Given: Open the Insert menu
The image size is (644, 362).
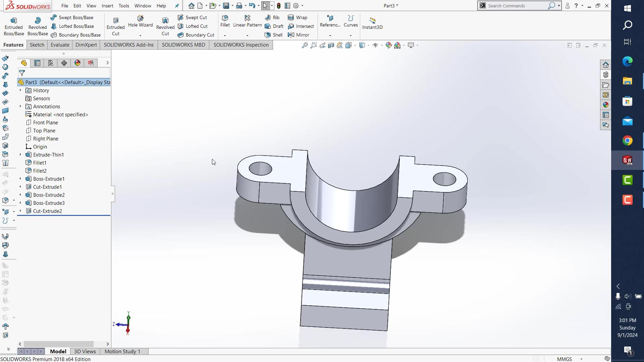Looking at the screenshot, I should coord(107,6).
